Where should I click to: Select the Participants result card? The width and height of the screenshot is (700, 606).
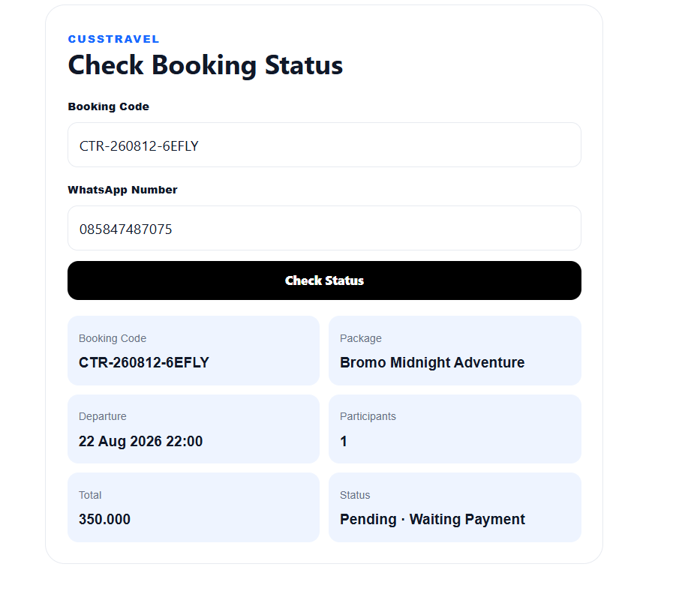coord(455,429)
